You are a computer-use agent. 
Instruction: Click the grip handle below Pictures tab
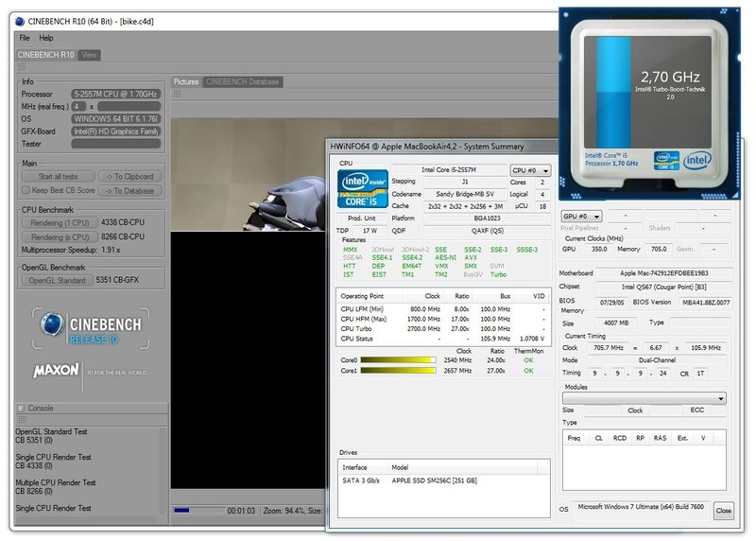[x=178, y=93]
